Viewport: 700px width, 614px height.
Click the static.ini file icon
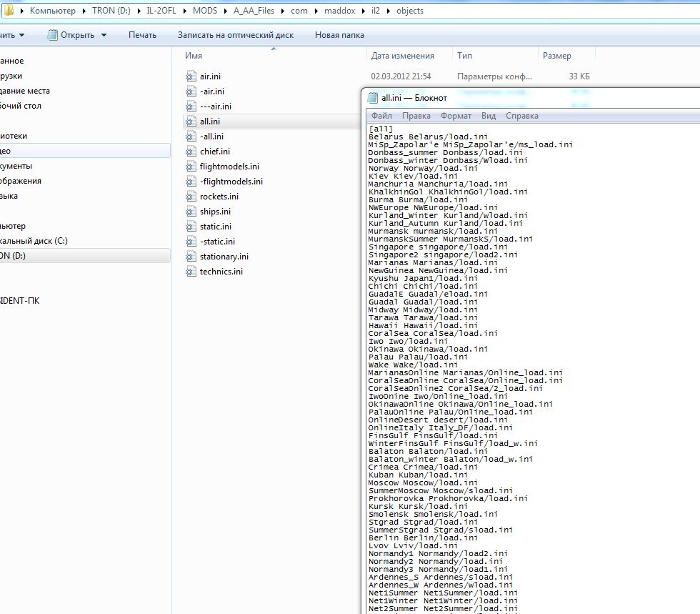click(x=191, y=227)
